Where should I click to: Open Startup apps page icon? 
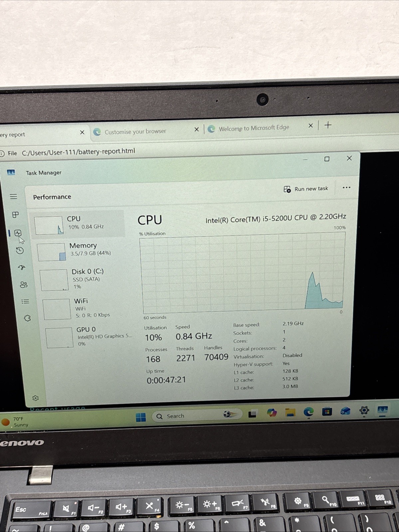[22, 267]
